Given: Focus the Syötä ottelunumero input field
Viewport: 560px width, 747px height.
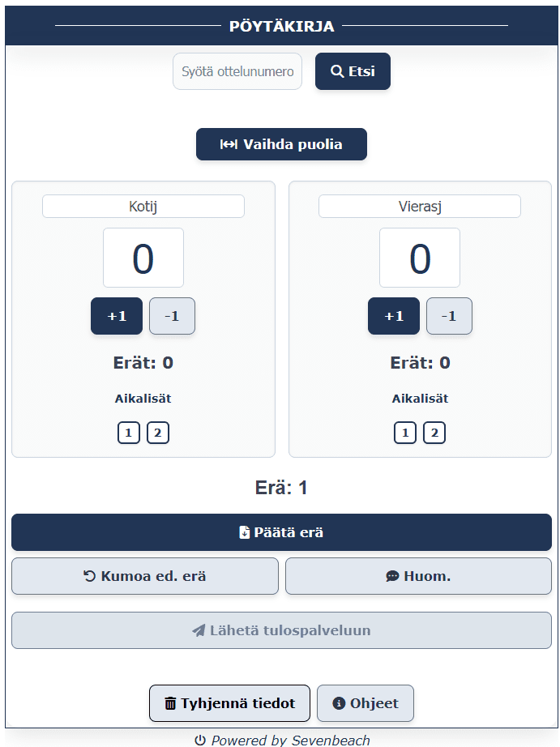Looking at the screenshot, I should [237, 71].
